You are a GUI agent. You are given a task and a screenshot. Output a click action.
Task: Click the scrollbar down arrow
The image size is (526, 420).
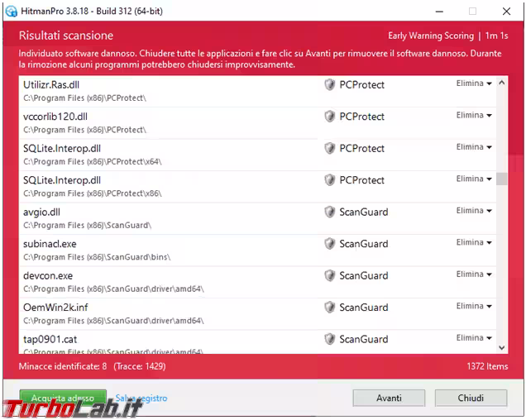pyautogui.click(x=501, y=347)
